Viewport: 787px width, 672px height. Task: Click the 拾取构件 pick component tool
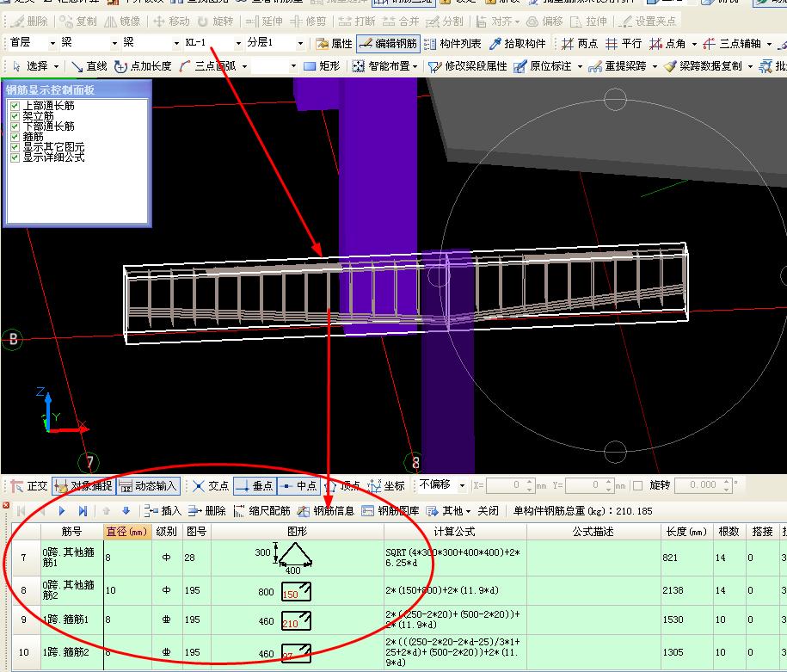click(x=518, y=44)
